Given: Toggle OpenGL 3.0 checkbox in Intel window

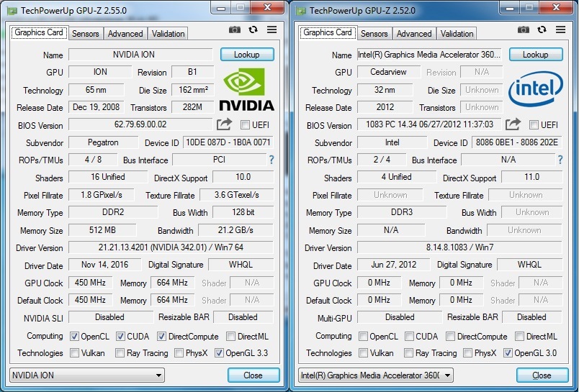Looking at the screenshot, I should point(508,353).
